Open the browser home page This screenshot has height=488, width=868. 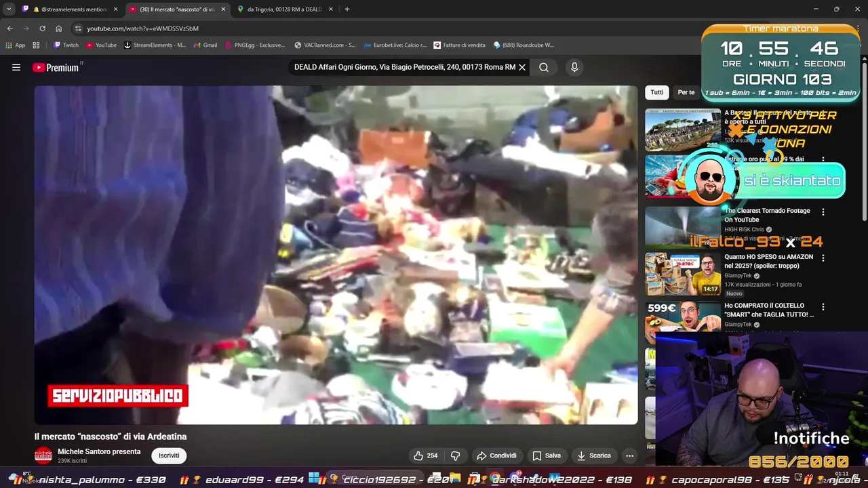[x=58, y=28]
